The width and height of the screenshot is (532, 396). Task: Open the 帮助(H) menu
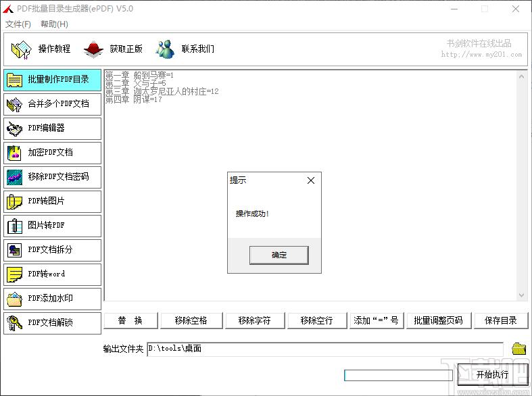pos(54,24)
